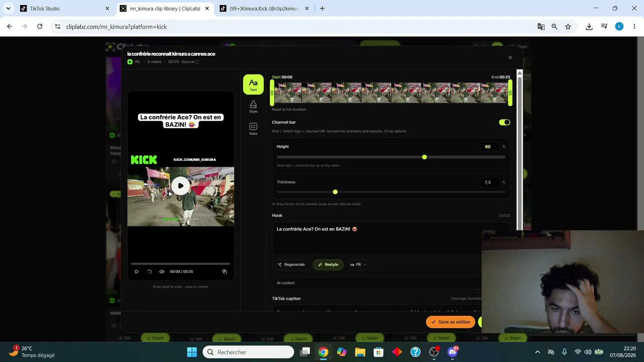The height and width of the screenshot is (362, 644).
Task: Click the small play icon in player controls
Action: (136, 271)
